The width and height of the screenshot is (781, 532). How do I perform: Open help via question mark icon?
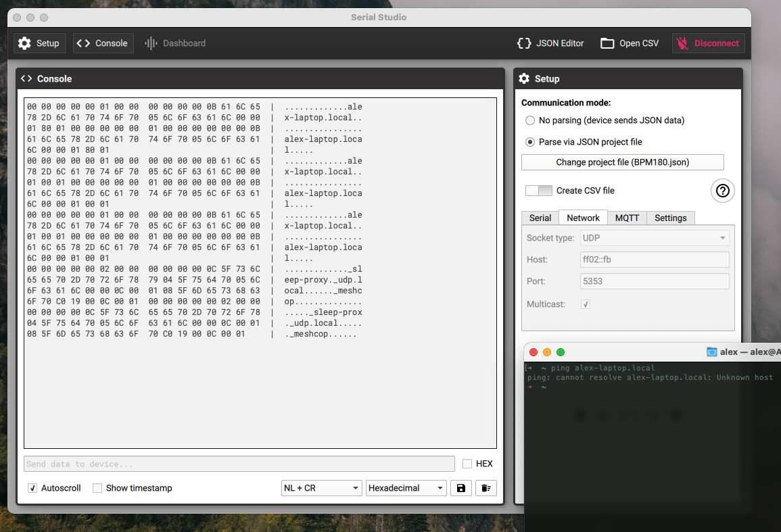(722, 191)
